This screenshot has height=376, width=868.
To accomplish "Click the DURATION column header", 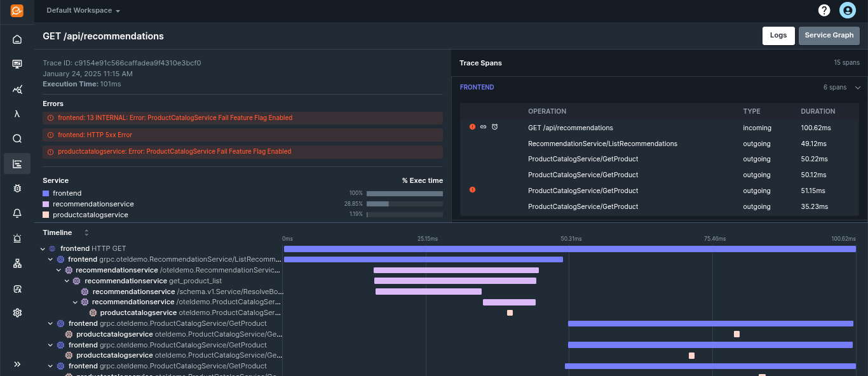I will 818,112.
